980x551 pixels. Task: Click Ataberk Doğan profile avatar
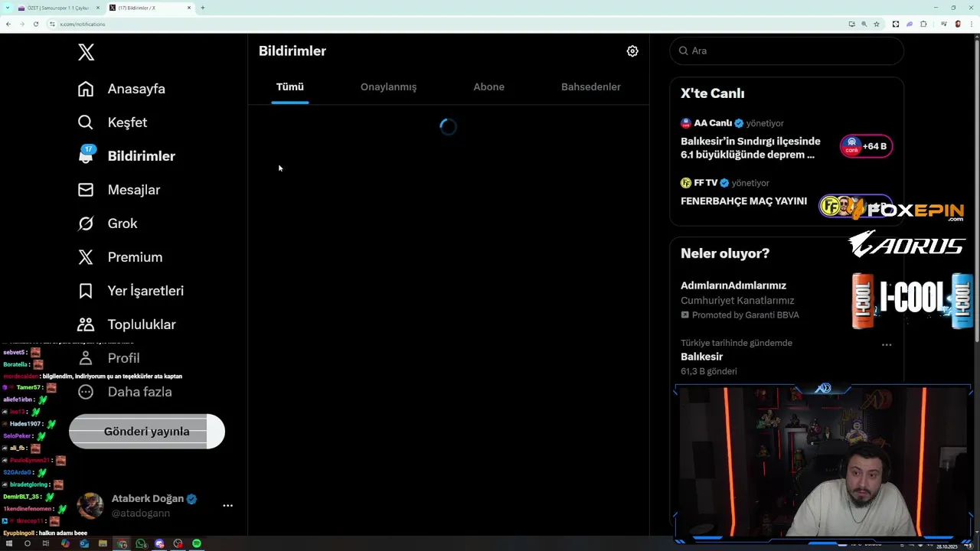coord(90,506)
